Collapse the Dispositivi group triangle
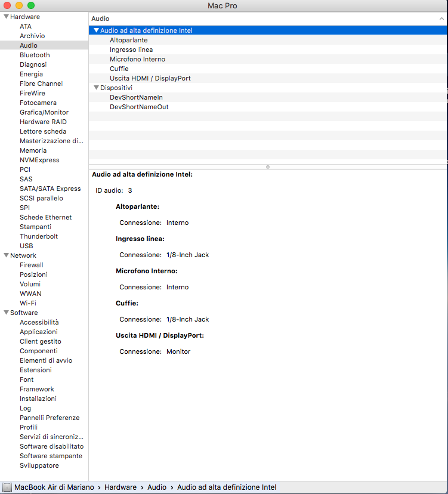Image resolution: width=448 pixels, height=494 pixels. [x=96, y=88]
